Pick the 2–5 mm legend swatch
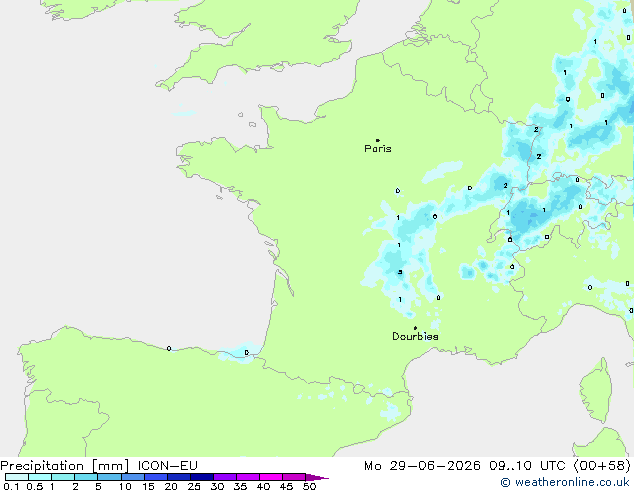The image size is (634, 490). pyautogui.click(x=86, y=477)
